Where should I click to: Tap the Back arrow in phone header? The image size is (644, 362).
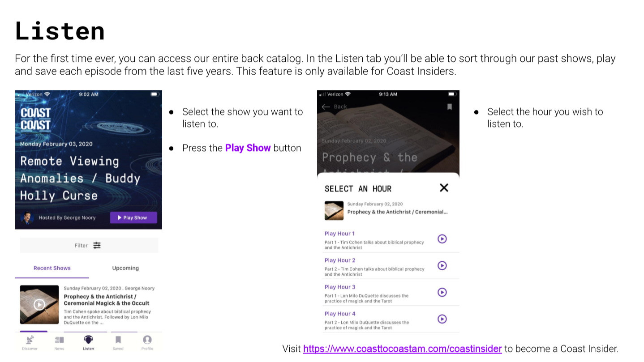tap(326, 106)
